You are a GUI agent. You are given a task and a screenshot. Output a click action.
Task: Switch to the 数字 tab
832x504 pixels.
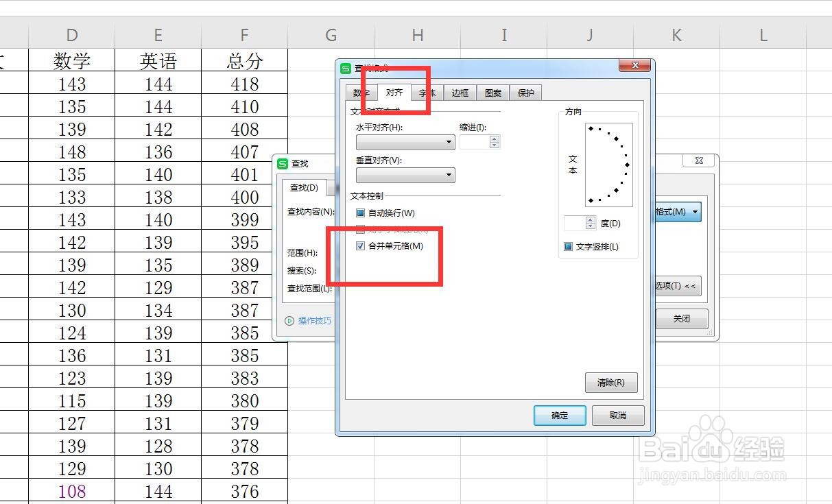coord(361,92)
